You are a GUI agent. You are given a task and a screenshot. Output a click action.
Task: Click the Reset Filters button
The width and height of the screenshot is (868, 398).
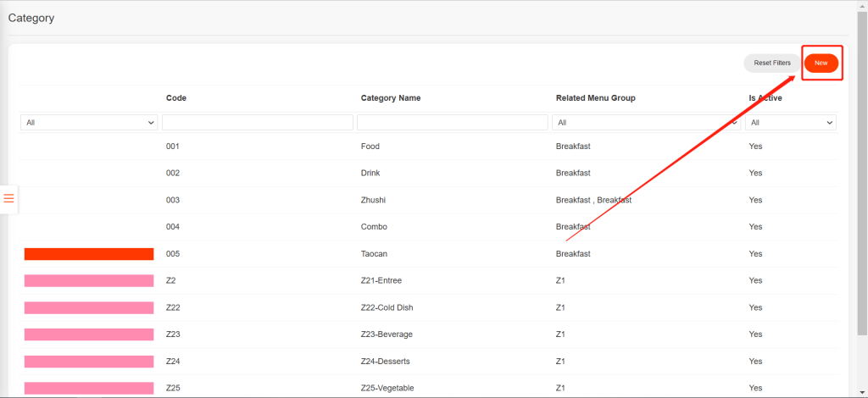(771, 63)
